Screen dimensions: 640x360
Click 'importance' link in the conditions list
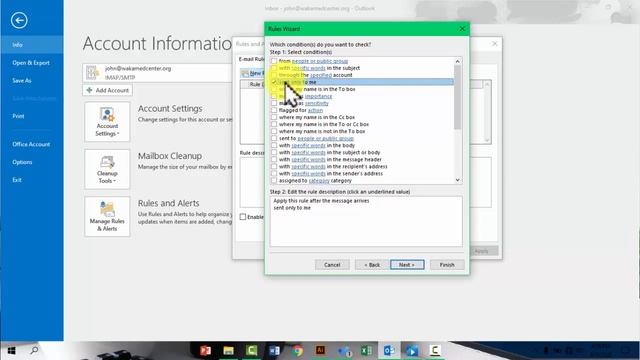pos(318,96)
